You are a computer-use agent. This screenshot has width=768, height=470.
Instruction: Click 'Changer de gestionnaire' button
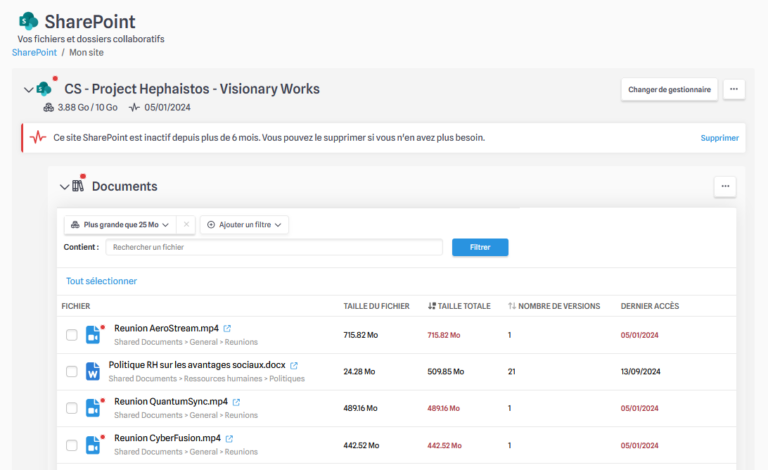669,90
